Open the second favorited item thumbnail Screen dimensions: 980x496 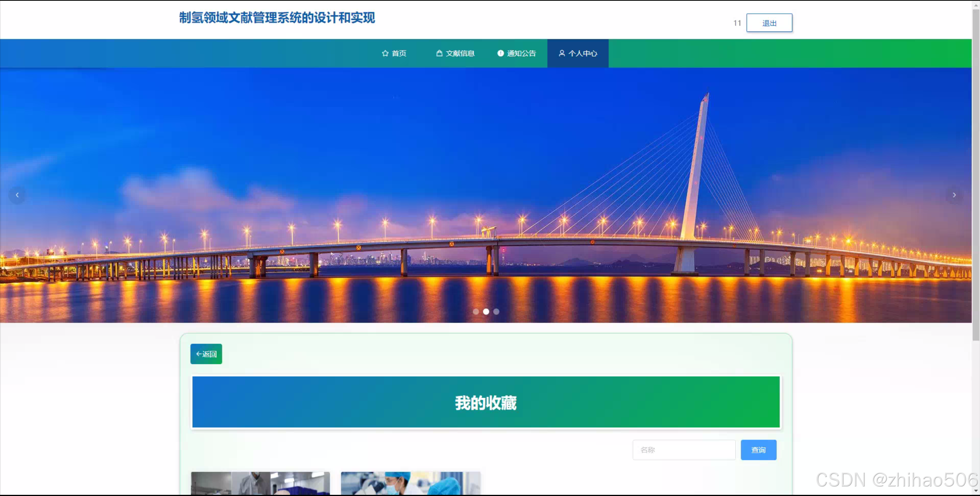411,483
